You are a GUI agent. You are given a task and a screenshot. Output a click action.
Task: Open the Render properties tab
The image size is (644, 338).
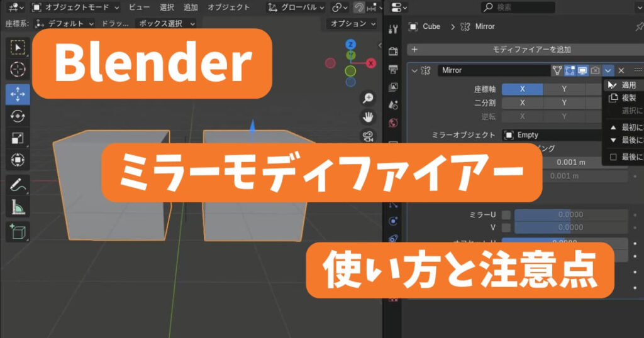click(x=393, y=52)
